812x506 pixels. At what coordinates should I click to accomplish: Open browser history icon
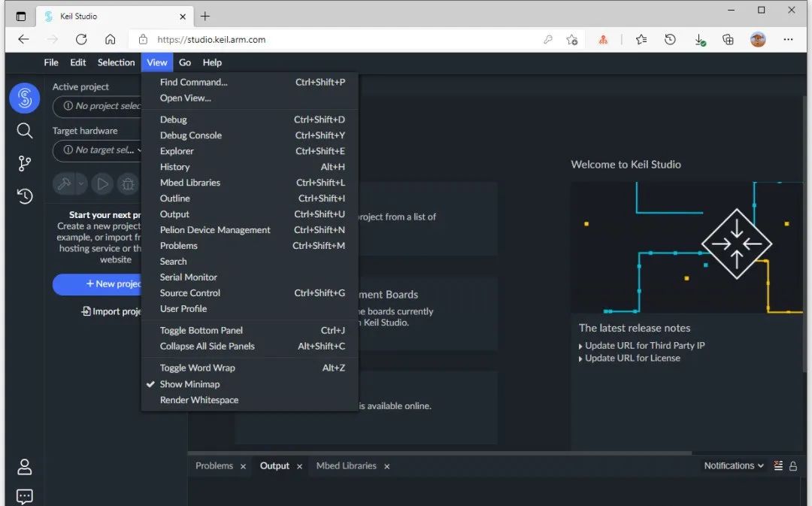(x=670, y=39)
